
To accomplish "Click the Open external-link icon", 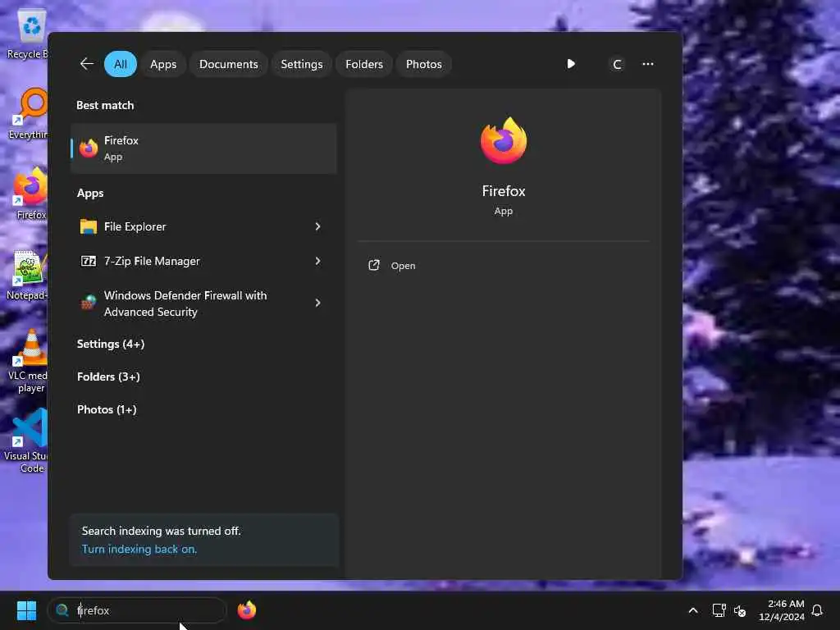I will point(374,265).
